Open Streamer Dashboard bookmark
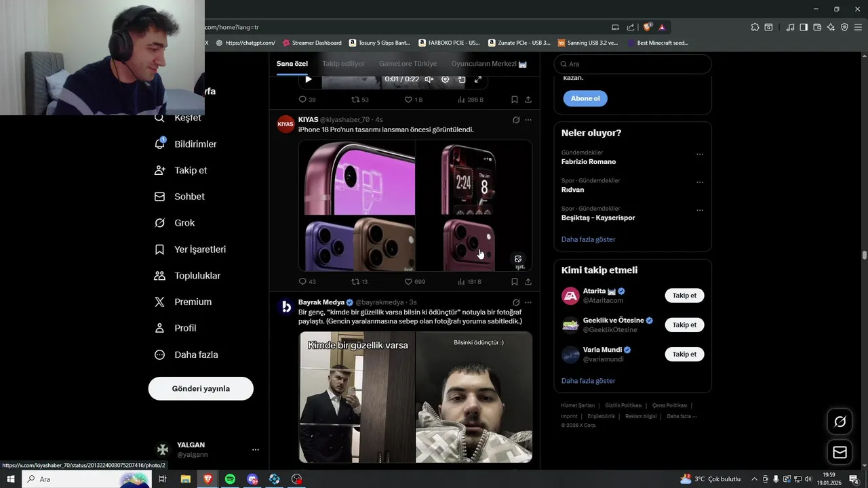This screenshot has height=488, width=868. 312,43
